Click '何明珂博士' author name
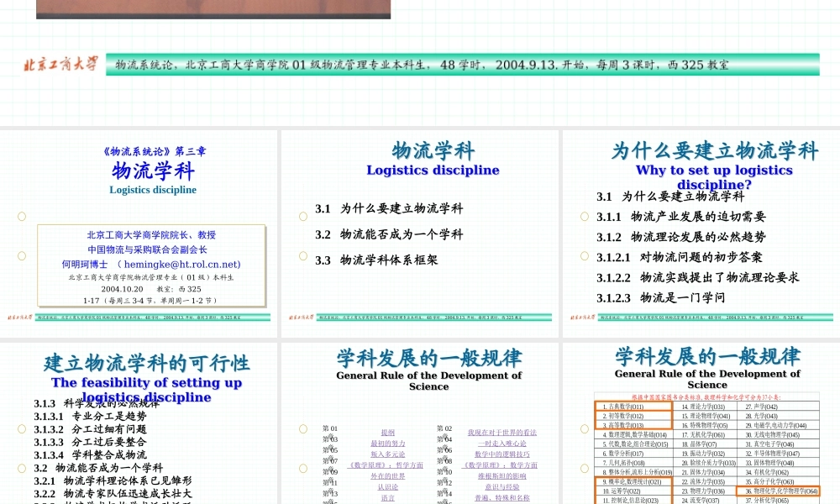Image resolution: width=840 pixels, height=504 pixels. click(85, 264)
